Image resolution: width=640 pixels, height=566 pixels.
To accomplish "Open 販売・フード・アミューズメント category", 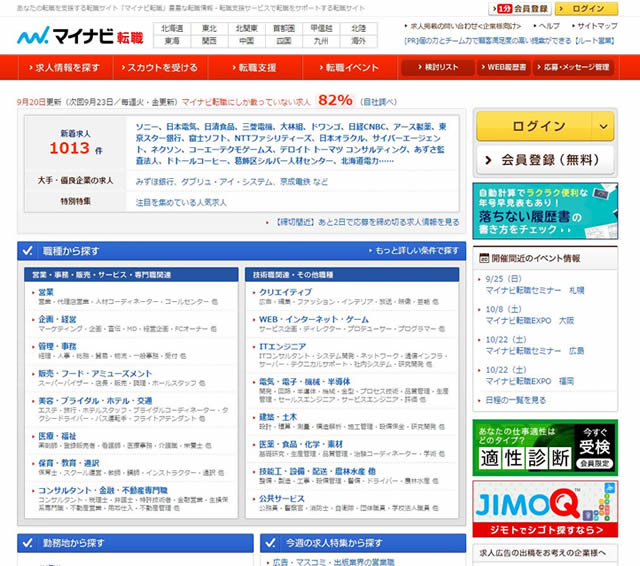I will click(95, 373).
